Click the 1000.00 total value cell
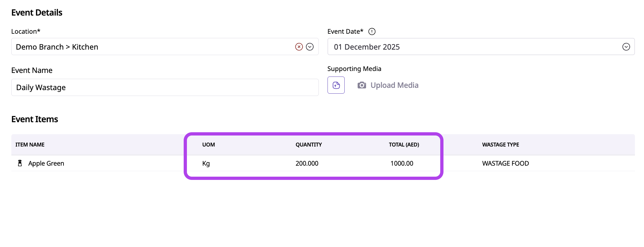Screen dimensions: 644x247 pyautogui.click(x=401, y=163)
